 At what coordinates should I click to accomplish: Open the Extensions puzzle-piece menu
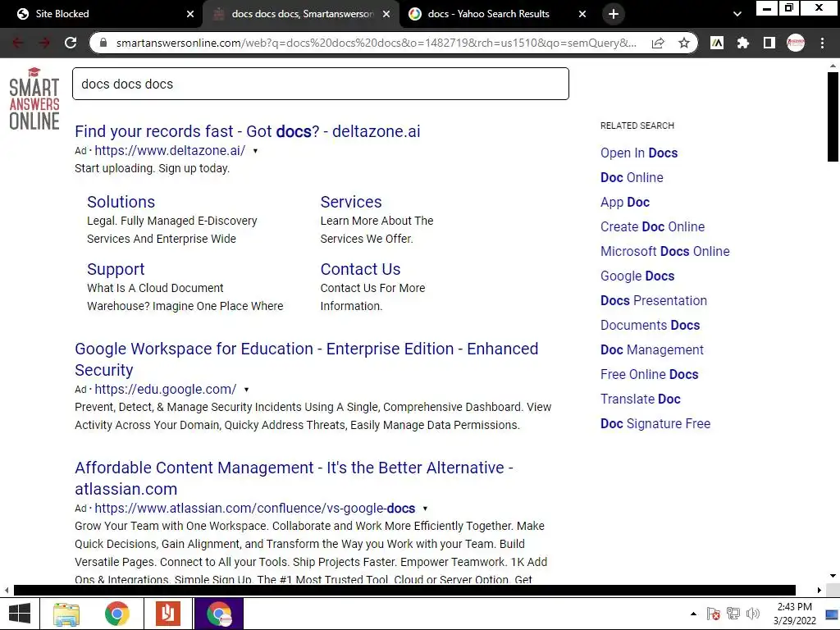coord(742,43)
